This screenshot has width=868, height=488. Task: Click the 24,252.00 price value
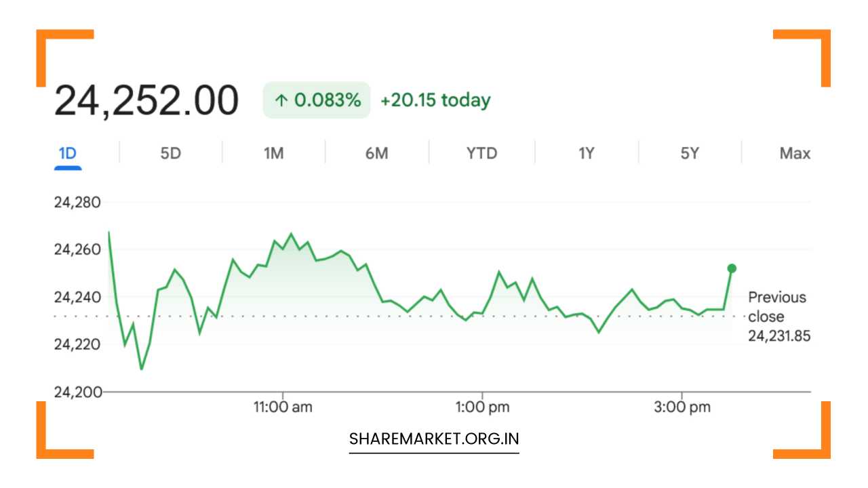pyautogui.click(x=146, y=100)
